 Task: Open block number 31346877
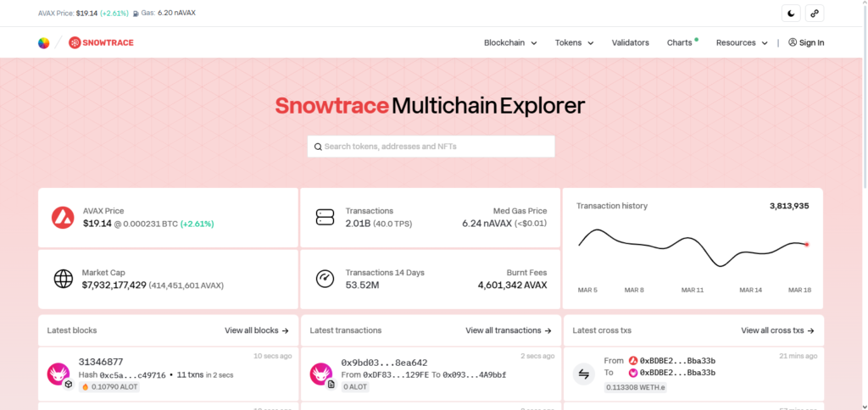click(x=101, y=362)
